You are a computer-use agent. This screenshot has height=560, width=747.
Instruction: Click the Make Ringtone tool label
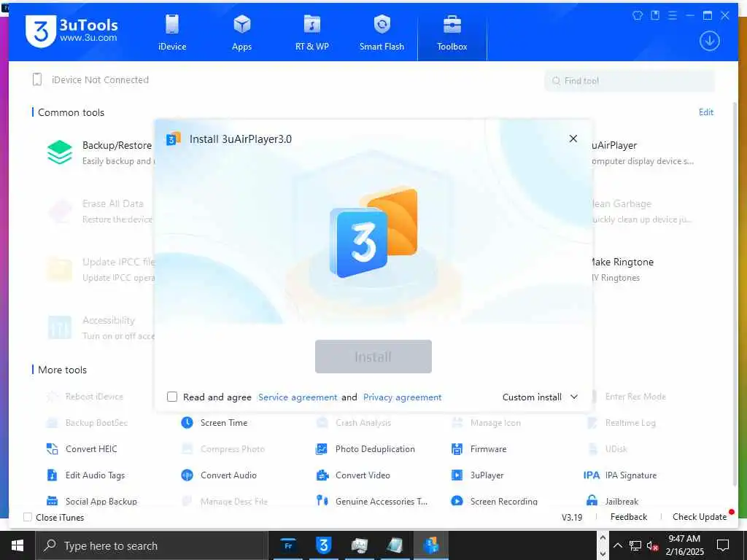623,262
